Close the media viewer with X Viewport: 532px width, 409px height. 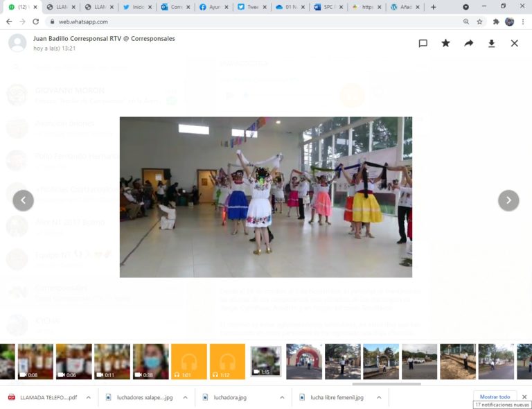click(514, 43)
